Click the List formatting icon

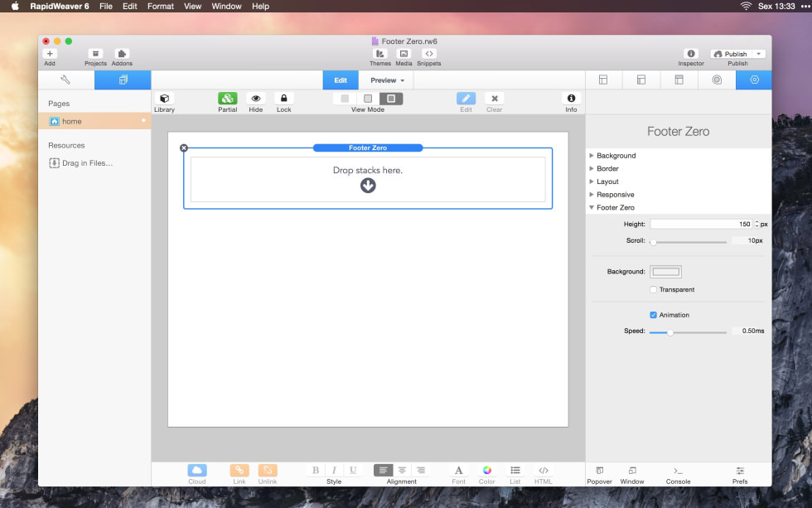515,470
